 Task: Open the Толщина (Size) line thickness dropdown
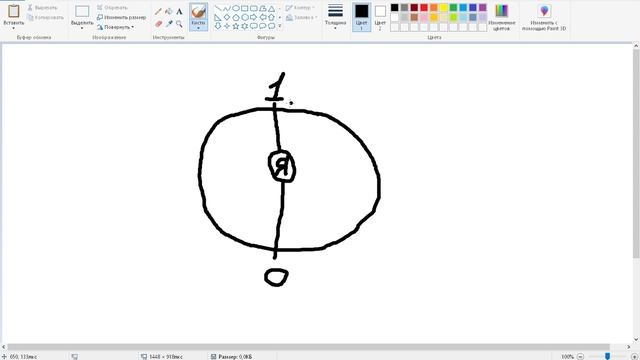click(335, 16)
